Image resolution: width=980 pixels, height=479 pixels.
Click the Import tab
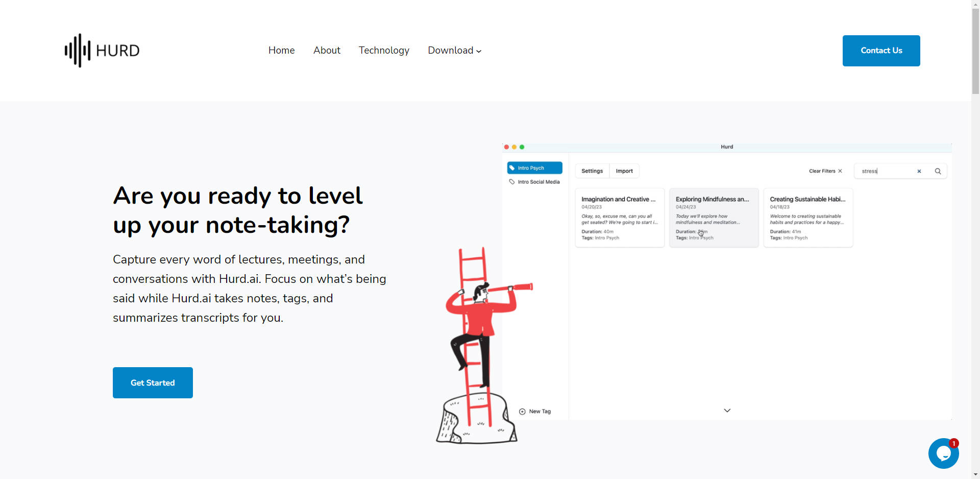(x=624, y=171)
